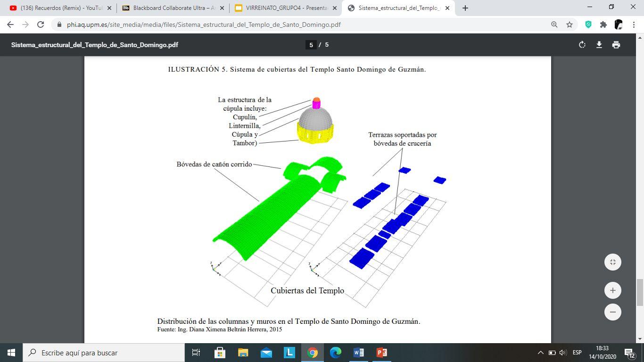Open the zoom magnifier in the address bar
Image resolution: width=644 pixels, height=362 pixels.
click(x=554, y=25)
